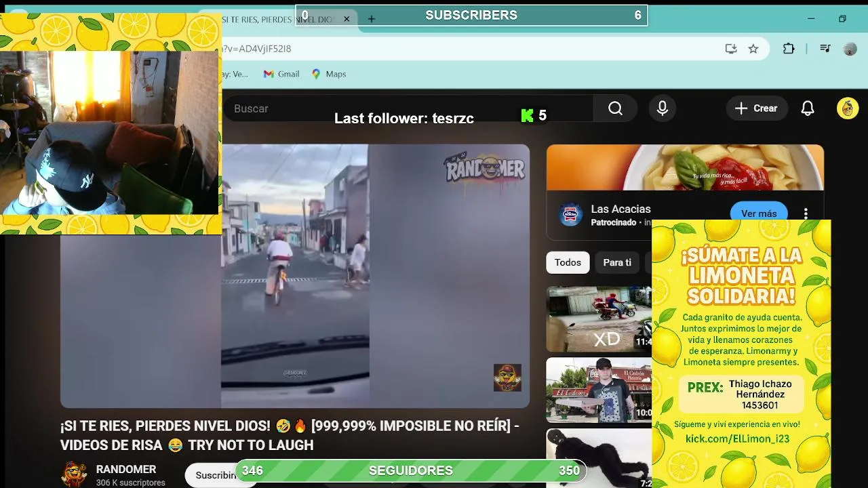Click the YouTube search magnifier button

[615, 108]
